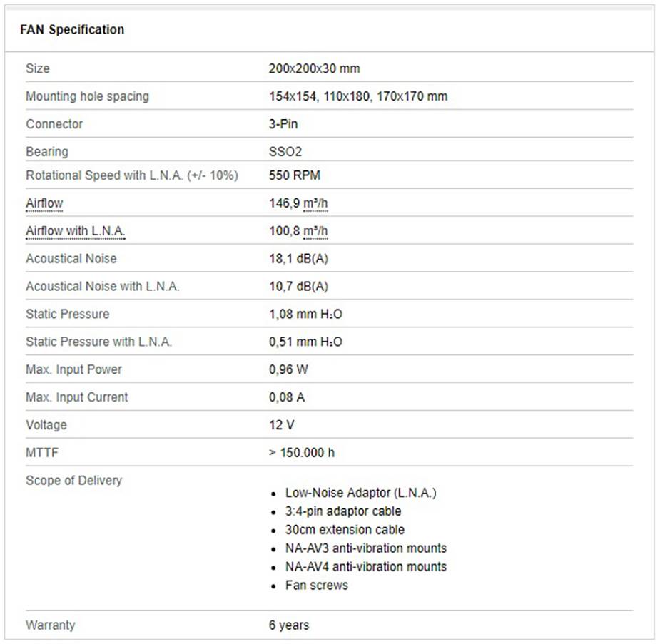Click the m³/h unit beside 146,9
This screenshot has width=660, height=644.
click(x=315, y=203)
